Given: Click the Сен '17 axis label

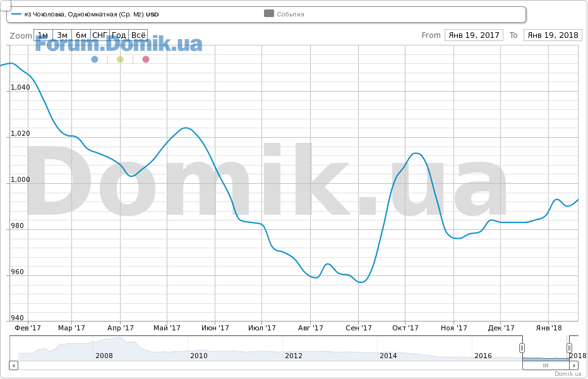Looking at the screenshot, I should click(359, 328).
